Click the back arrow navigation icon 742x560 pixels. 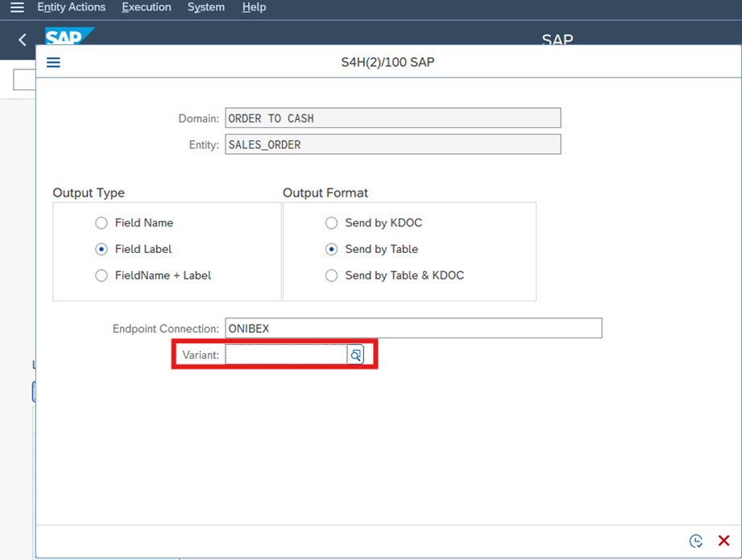[23, 39]
